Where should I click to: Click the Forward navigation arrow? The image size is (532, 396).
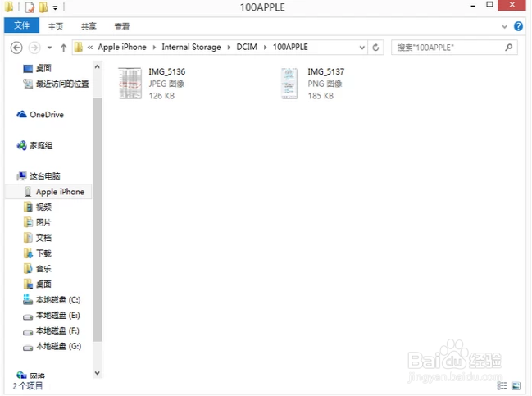34,48
